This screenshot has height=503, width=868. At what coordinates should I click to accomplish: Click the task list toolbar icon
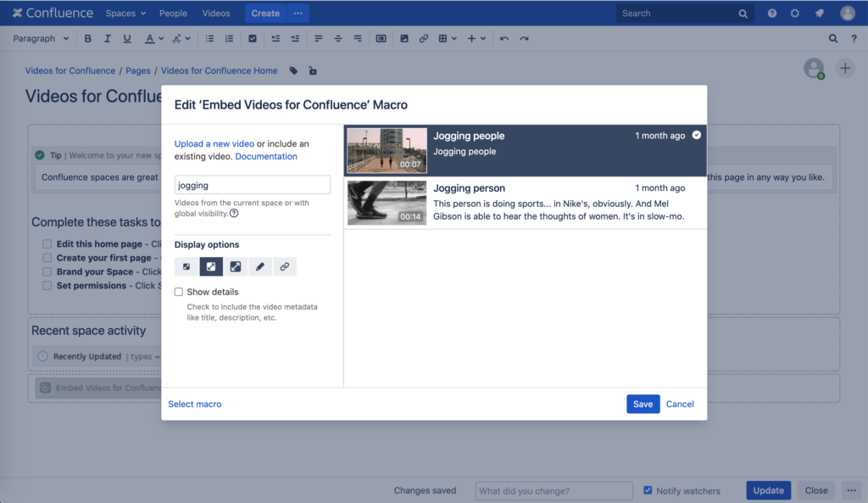tap(253, 39)
